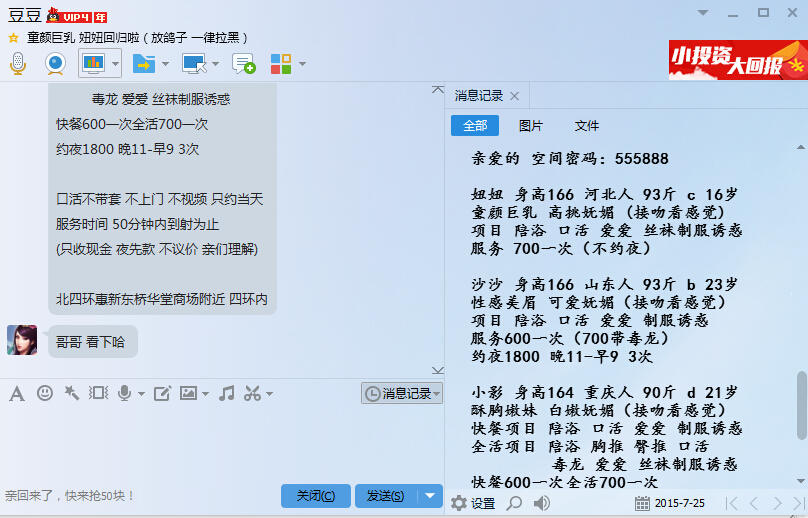This screenshot has height=518, width=808.
Task: Jump to first page of message history
Action: [732, 503]
